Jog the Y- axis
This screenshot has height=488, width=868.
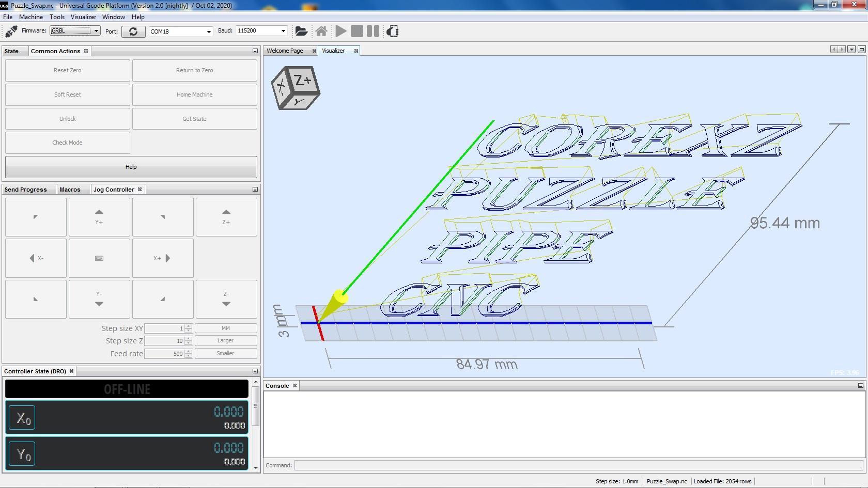[99, 299]
